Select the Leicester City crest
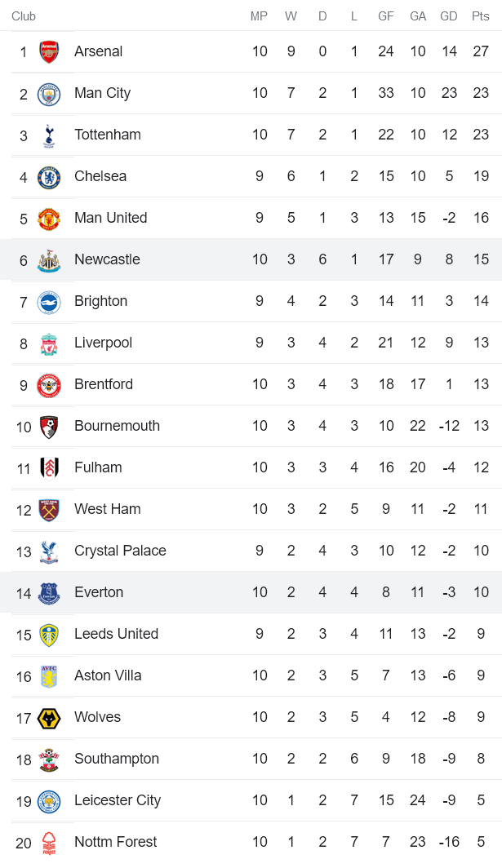Viewport: 502px width, 868px height. 49,801
